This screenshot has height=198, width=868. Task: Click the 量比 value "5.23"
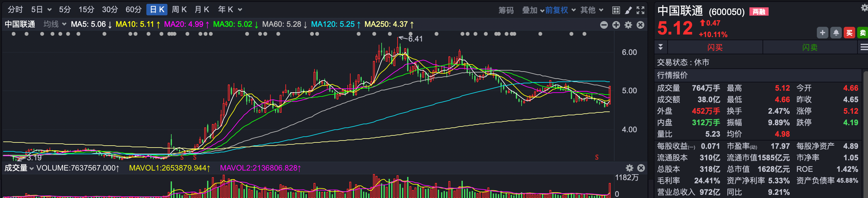pyautogui.click(x=713, y=134)
